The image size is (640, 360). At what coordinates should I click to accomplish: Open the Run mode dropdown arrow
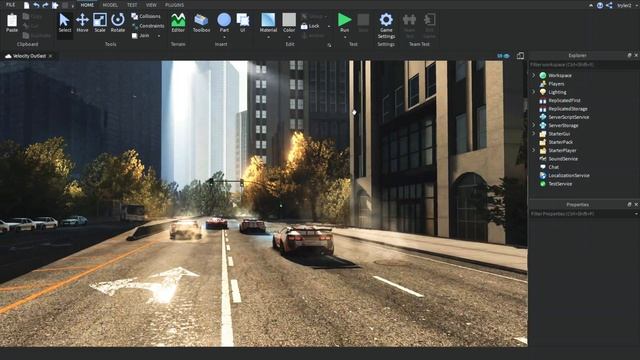click(x=344, y=37)
